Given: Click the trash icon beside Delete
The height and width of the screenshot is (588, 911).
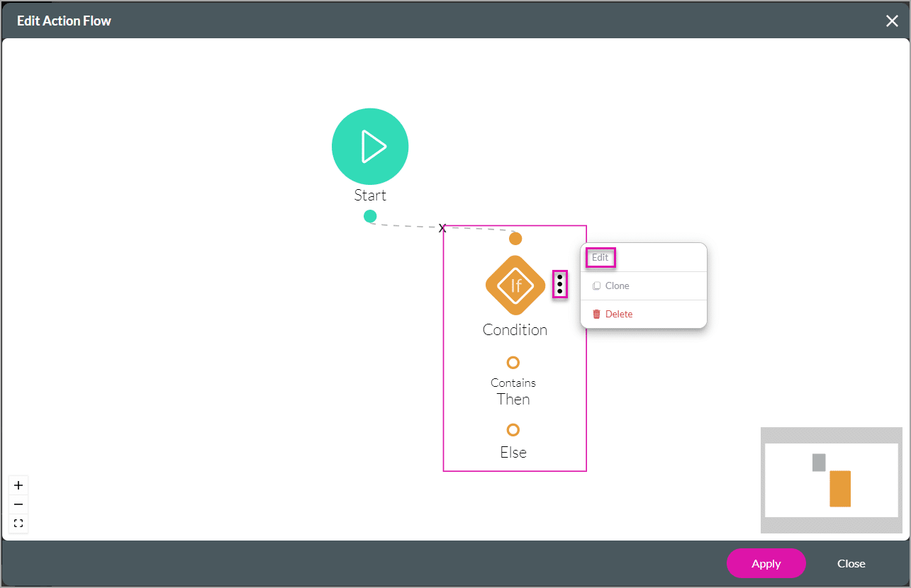Looking at the screenshot, I should click(x=596, y=314).
